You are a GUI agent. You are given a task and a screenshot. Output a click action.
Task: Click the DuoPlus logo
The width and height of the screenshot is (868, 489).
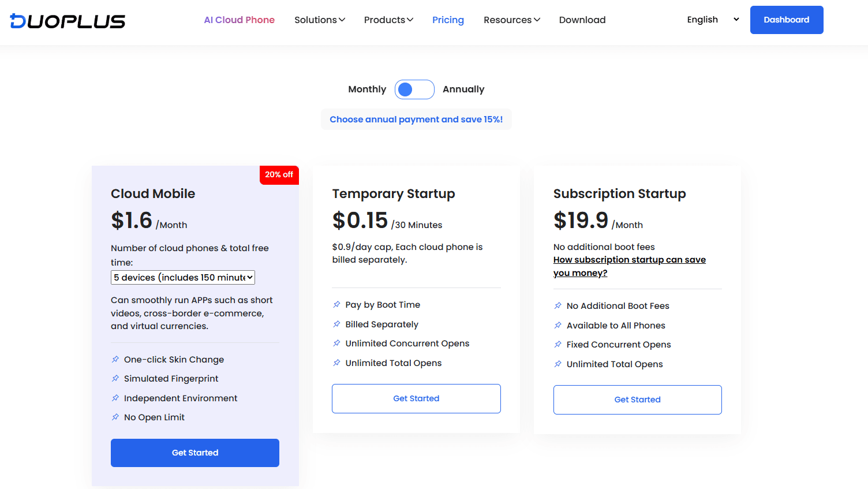[x=68, y=21]
